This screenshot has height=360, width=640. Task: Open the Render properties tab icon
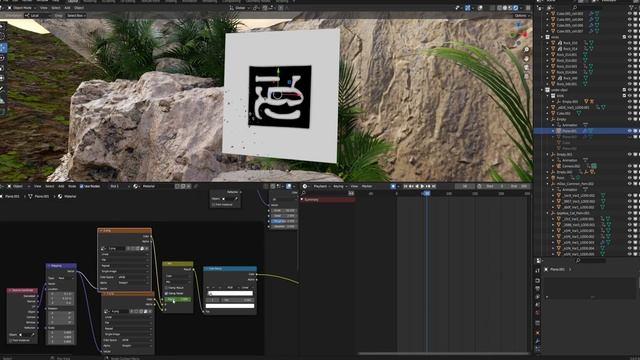point(538,280)
